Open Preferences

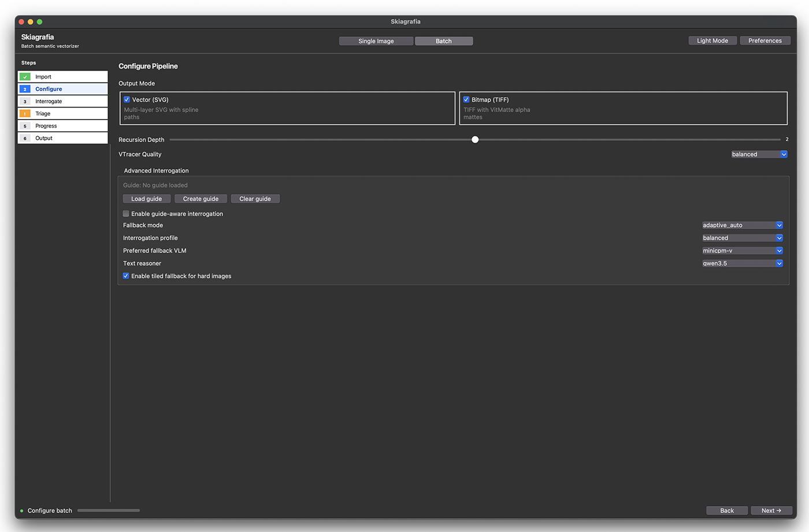765,40
